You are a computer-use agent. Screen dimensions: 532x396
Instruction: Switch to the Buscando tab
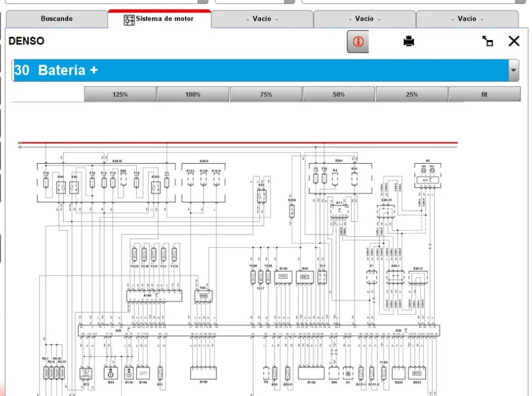pyautogui.click(x=56, y=18)
